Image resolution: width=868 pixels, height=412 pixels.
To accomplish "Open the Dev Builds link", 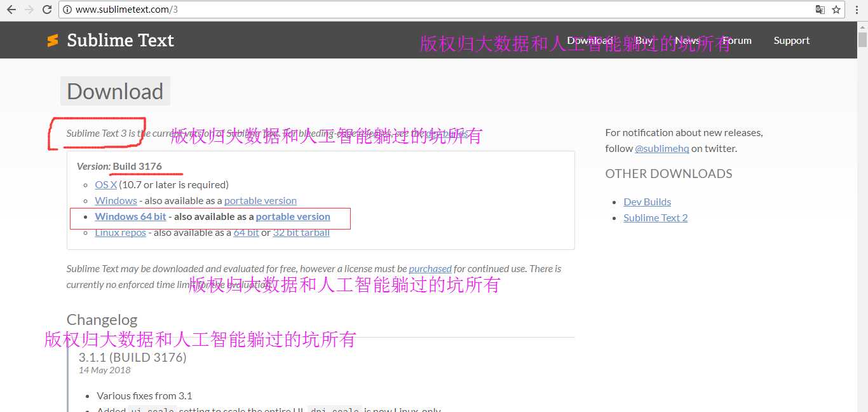I will [647, 202].
